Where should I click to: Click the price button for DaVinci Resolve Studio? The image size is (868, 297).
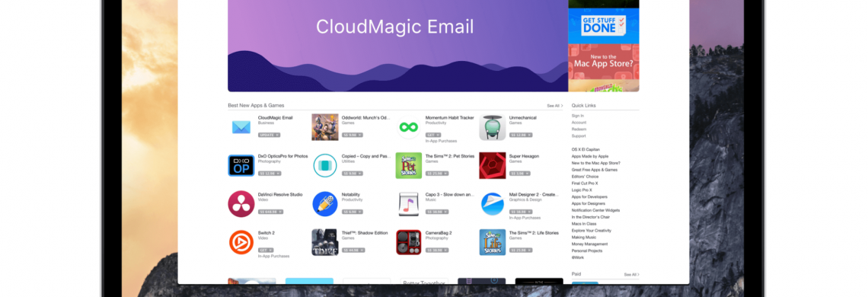click(x=271, y=212)
